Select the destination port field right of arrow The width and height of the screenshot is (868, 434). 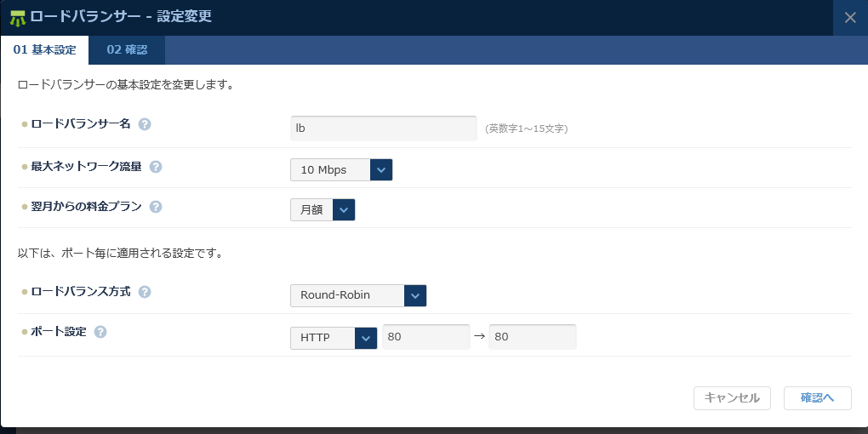click(533, 337)
